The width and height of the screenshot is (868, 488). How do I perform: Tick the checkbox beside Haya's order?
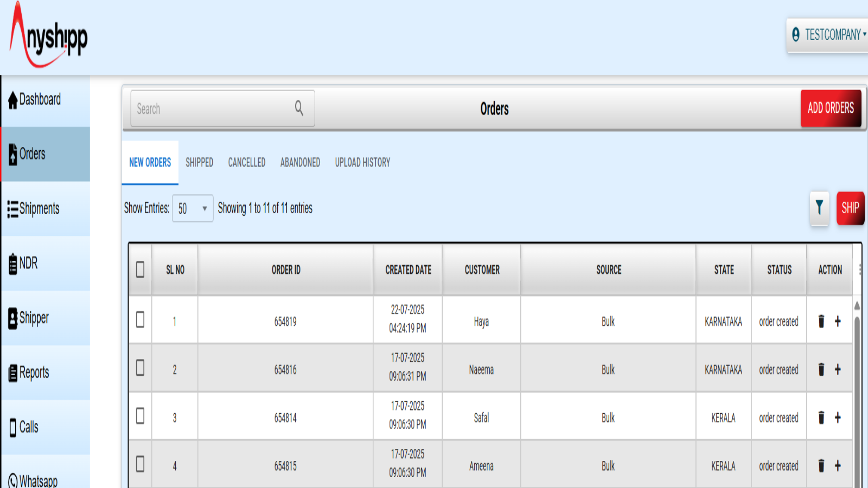[139, 319]
